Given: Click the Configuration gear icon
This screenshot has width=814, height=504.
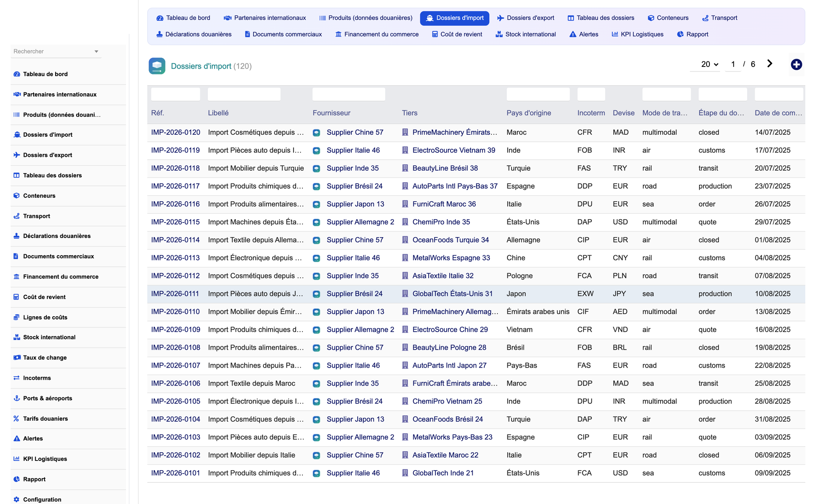Looking at the screenshot, I should pyautogui.click(x=17, y=499).
